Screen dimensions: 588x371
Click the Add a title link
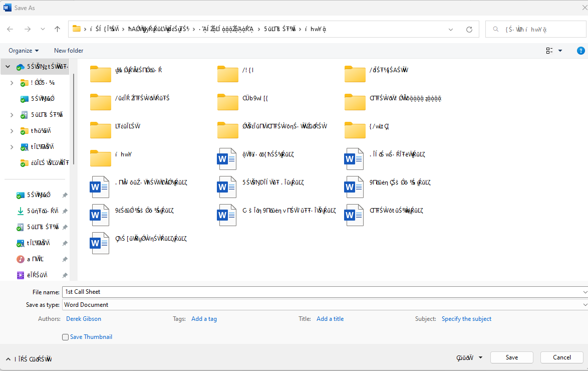coord(330,318)
